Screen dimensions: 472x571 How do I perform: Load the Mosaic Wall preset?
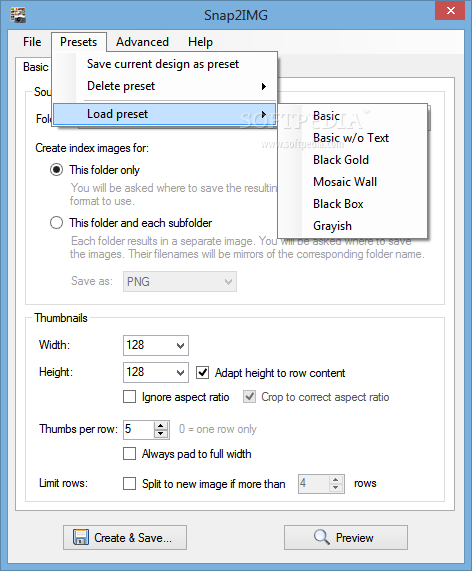coord(352,182)
